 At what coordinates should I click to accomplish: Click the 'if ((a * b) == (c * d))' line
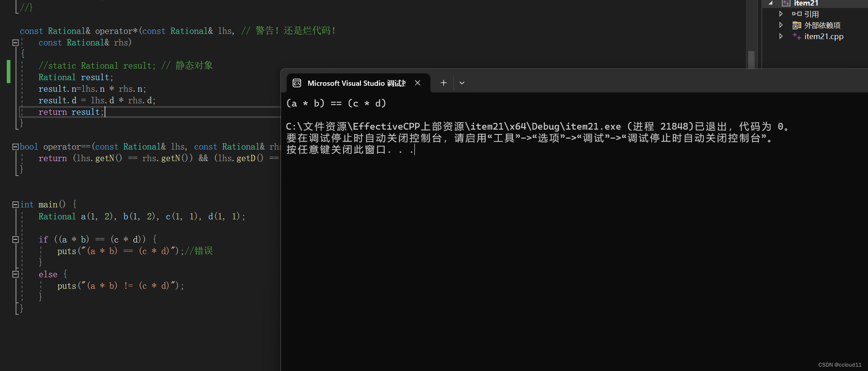[98, 239]
